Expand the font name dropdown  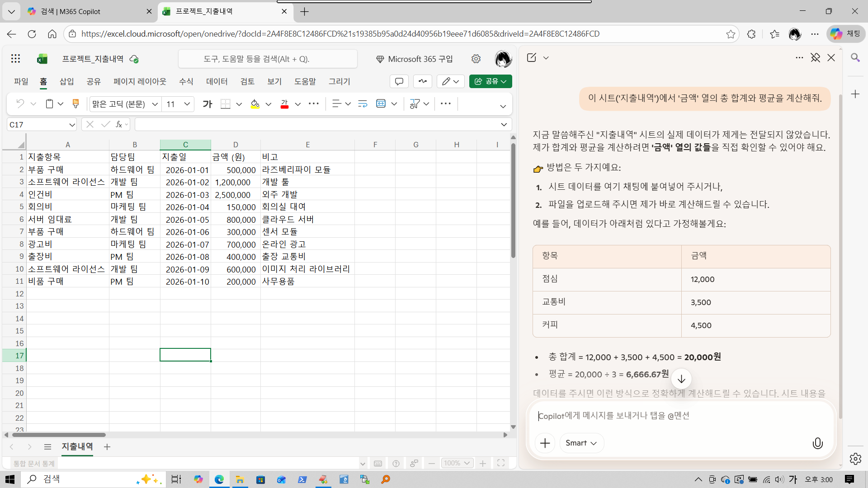click(x=155, y=104)
